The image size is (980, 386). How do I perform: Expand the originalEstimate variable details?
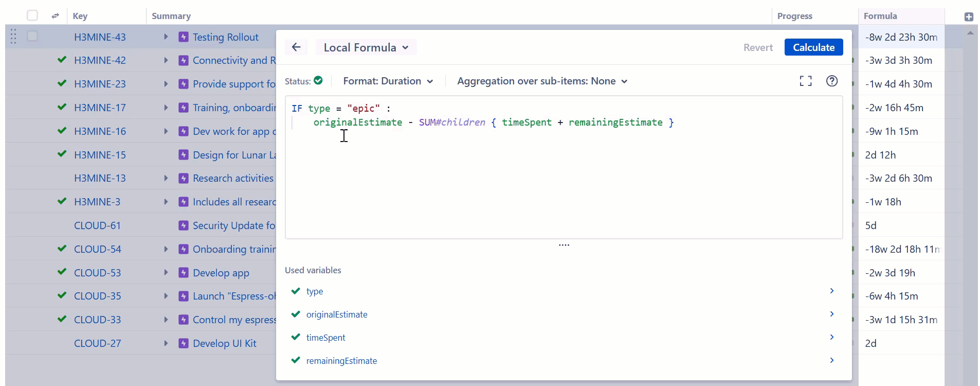tap(831, 314)
